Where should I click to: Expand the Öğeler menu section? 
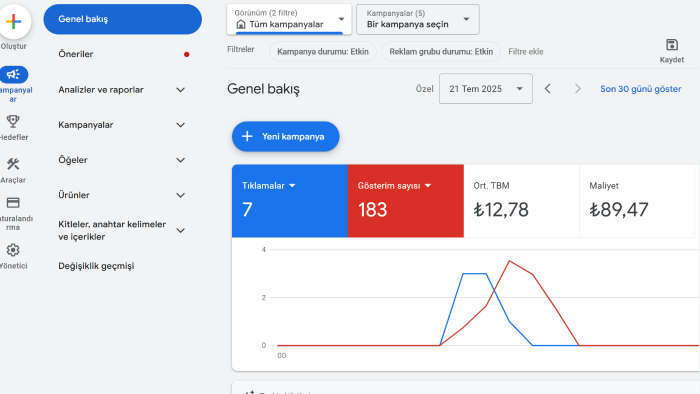(180, 160)
